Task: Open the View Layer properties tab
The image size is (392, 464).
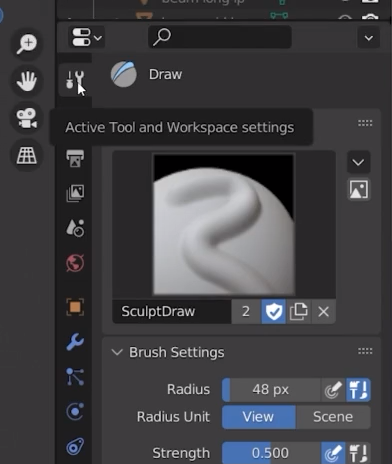Action: (75, 193)
